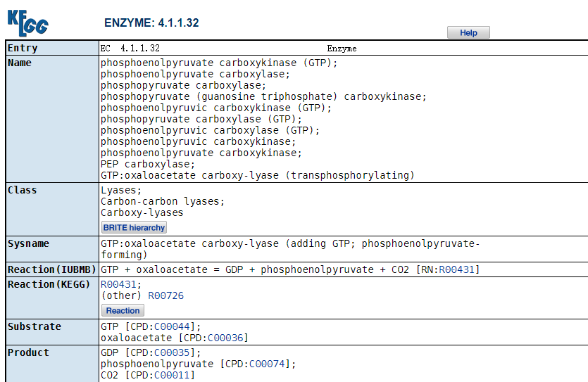Select name 'phosphoenolpyruvate carboxykinase (GTP);'
Image resolution: width=588 pixels, height=382 pixels.
coord(219,63)
